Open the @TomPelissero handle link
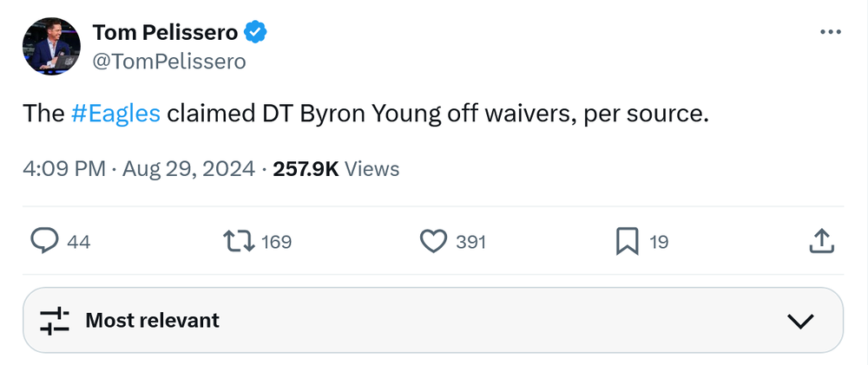Viewport: 868px width, 365px height. coord(168,61)
